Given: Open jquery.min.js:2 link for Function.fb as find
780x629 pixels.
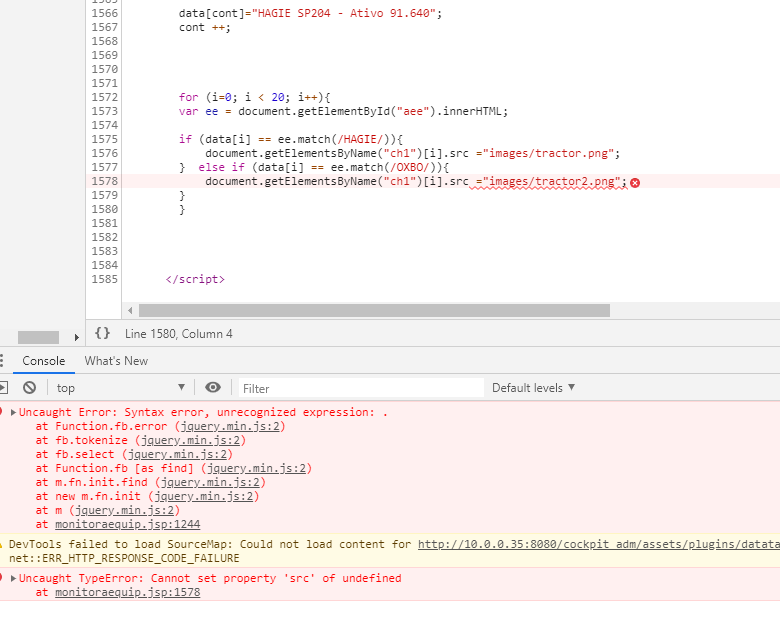Looking at the screenshot, I should click(x=257, y=468).
